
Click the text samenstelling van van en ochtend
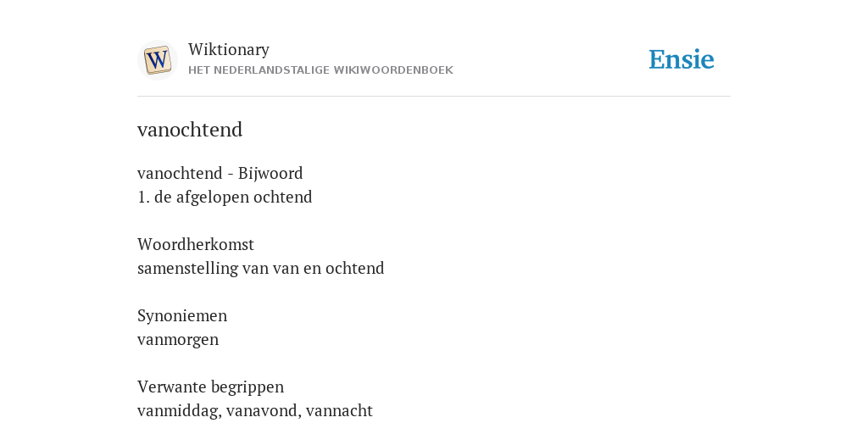pyautogui.click(x=261, y=268)
